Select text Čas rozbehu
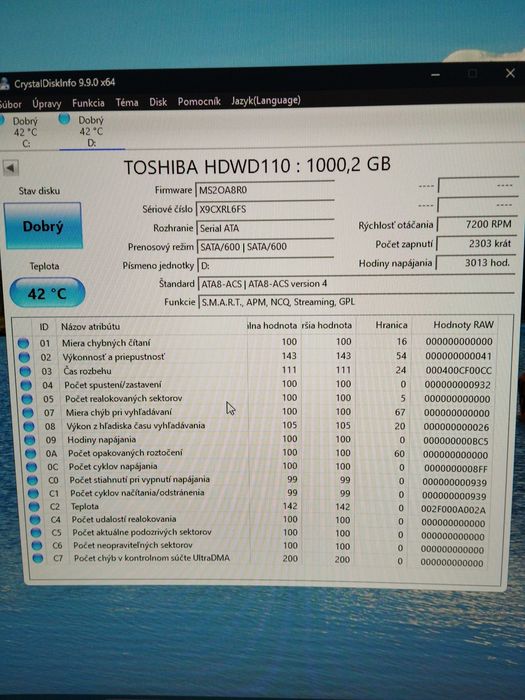525x700 pixels. (x=88, y=371)
